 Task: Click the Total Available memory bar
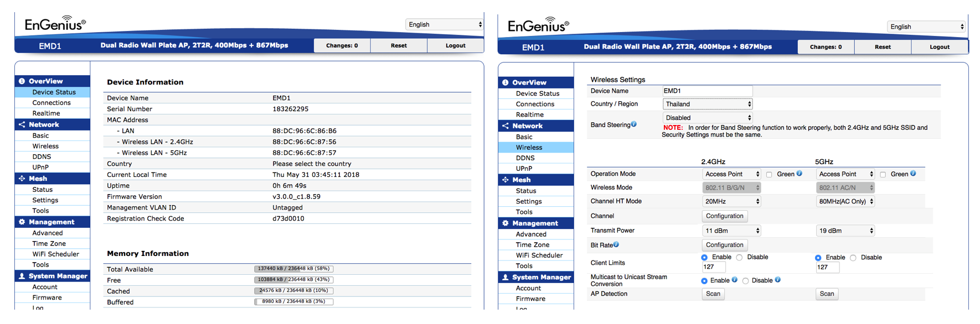[294, 269]
